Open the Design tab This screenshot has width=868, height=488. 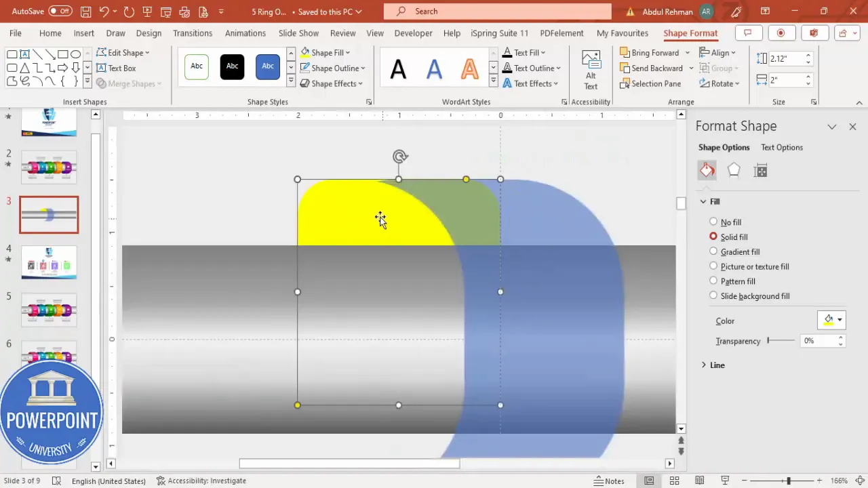coord(149,33)
